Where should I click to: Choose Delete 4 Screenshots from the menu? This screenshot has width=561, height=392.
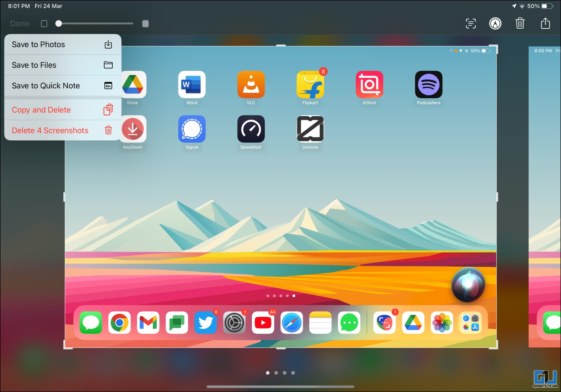tap(50, 130)
